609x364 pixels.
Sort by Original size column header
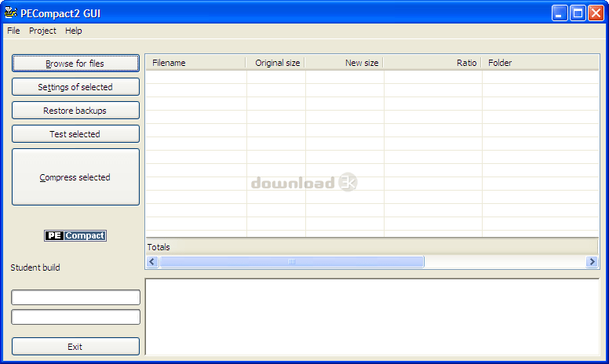pyautogui.click(x=275, y=63)
